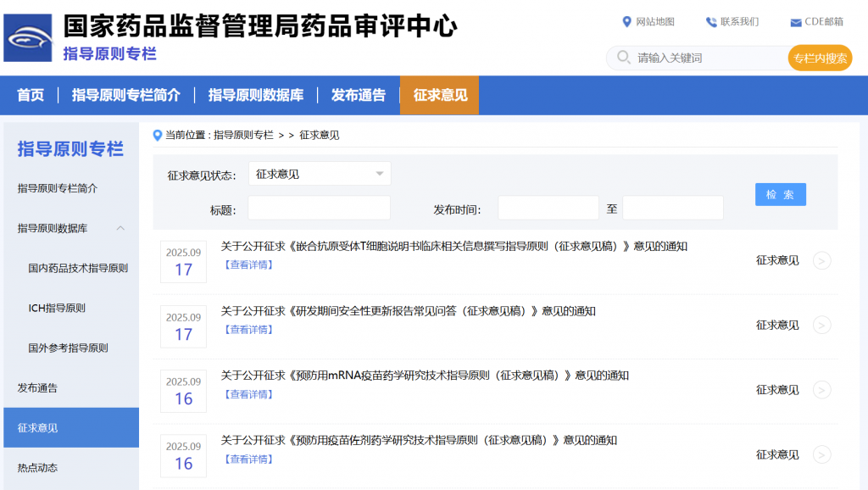This screenshot has width=868, height=490.
Task: Select 征求意见 tab in navigation bar
Action: point(440,95)
